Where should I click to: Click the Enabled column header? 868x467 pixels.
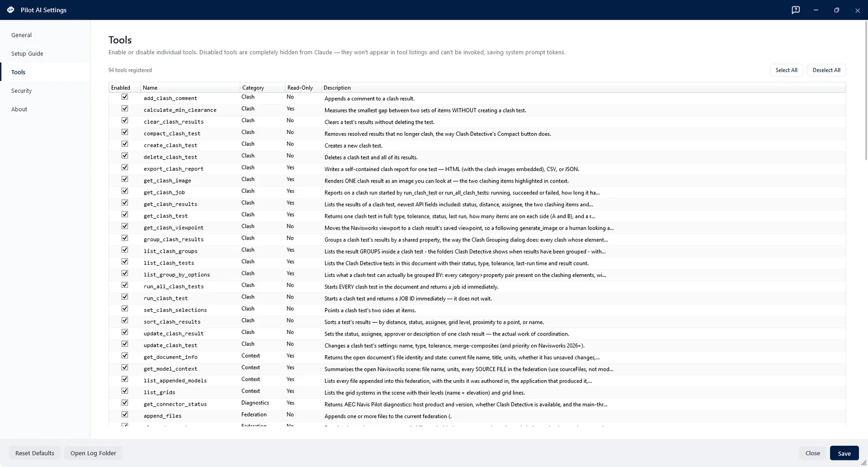click(x=124, y=87)
